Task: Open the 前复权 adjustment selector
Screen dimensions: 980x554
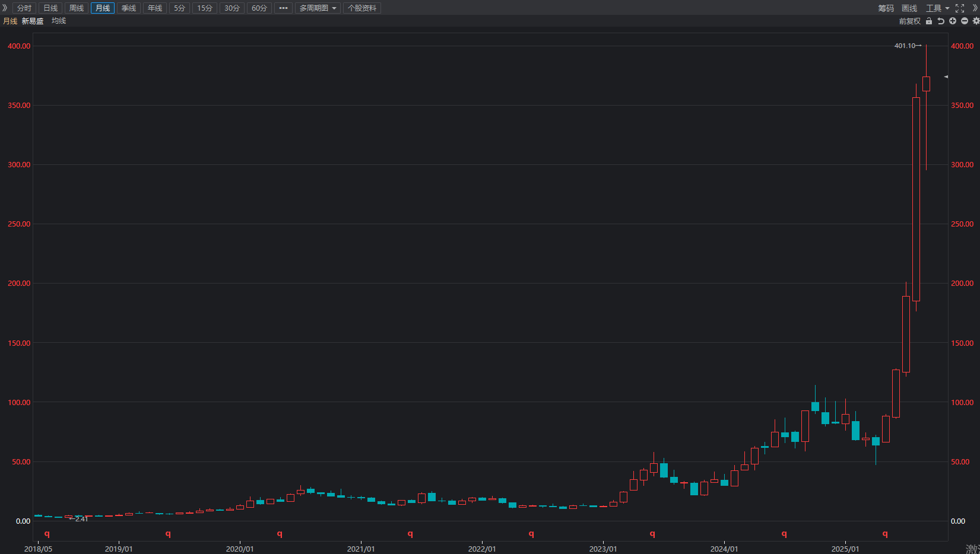Action: (909, 21)
